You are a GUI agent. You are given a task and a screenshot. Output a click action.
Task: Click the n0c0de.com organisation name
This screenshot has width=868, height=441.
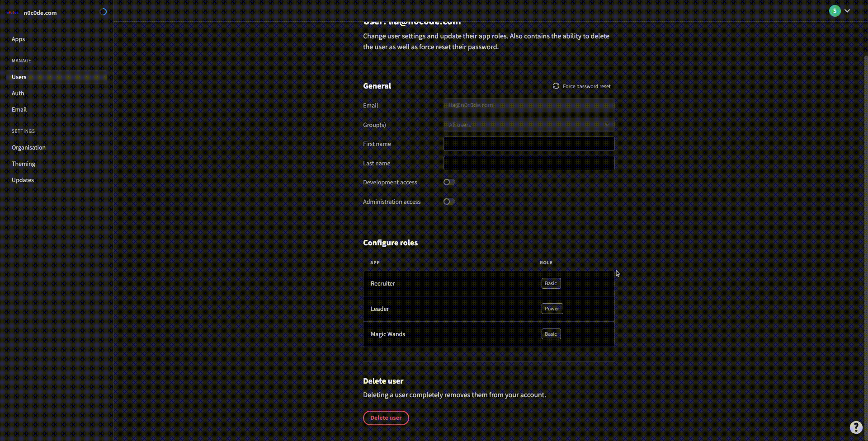click(40, 13)
